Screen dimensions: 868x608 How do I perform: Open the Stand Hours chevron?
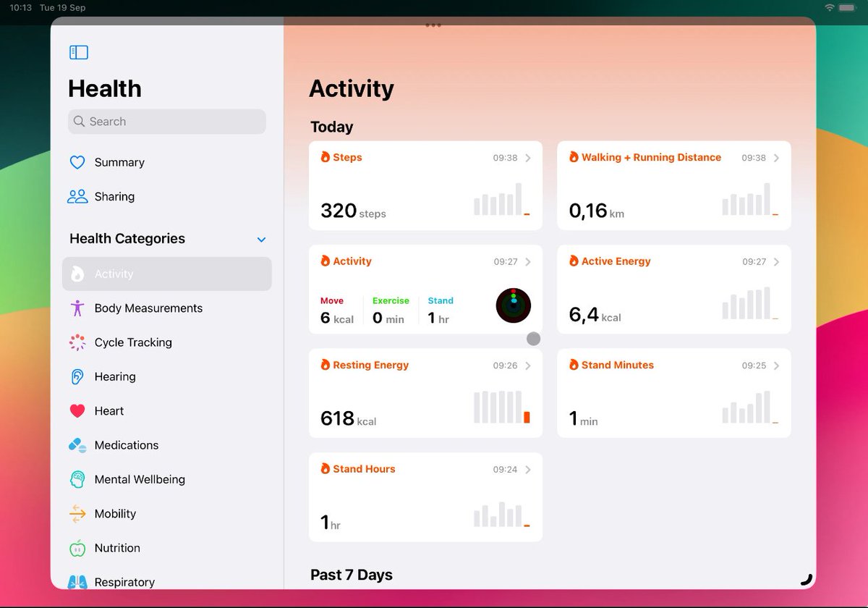point(528,470)
